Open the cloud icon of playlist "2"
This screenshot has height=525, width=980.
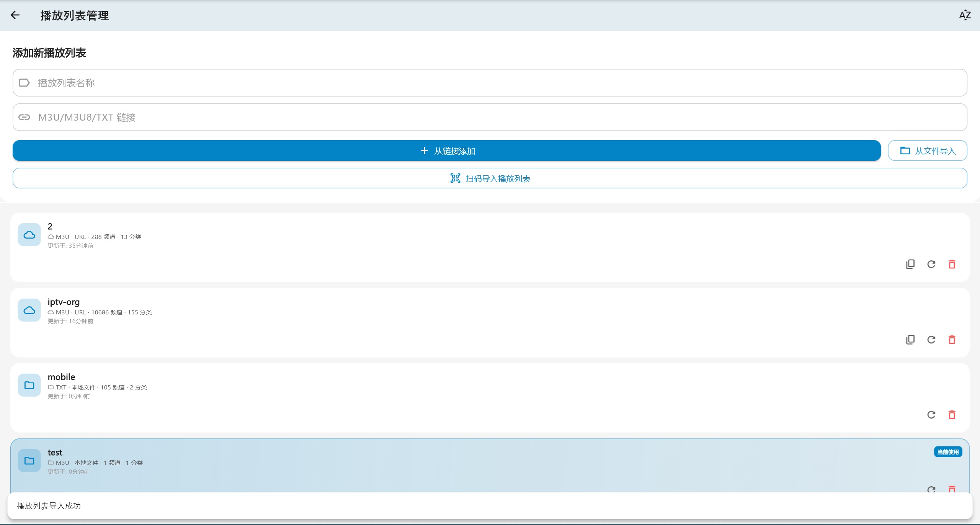pos(29,234)
